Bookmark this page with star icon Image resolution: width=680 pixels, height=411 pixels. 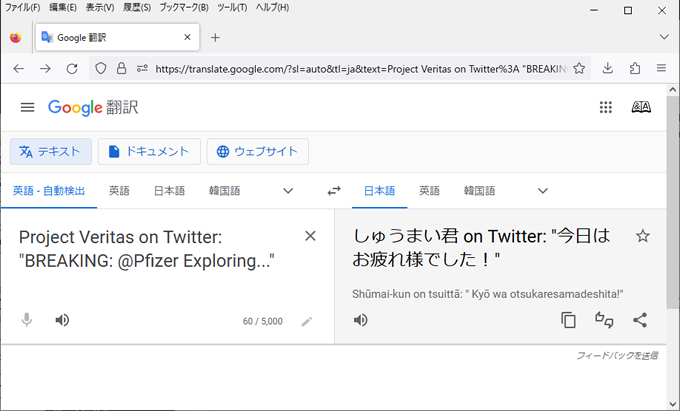click(x=579, y=68)
